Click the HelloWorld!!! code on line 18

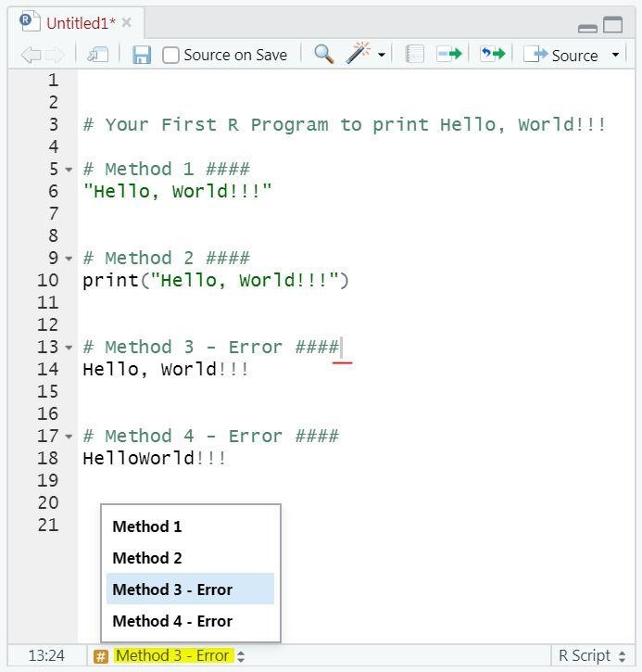click(x=154, y=458)
